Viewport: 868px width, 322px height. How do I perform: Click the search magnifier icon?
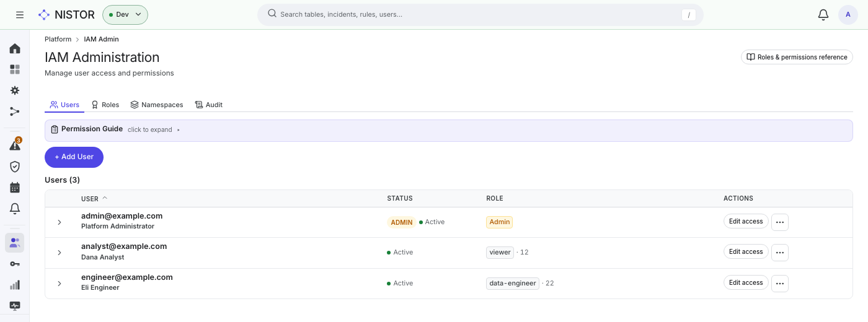coord(272,14)
